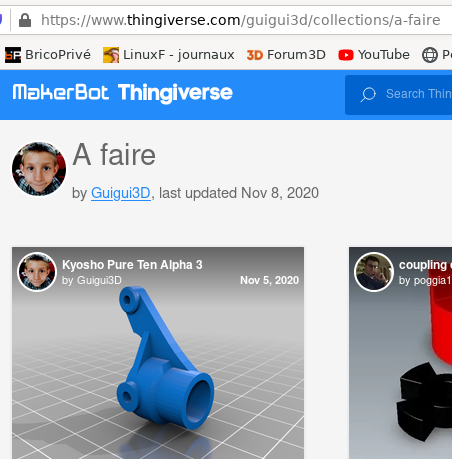Open the Kyosho Pure Ten Alpha 3 title

point(132,265)
